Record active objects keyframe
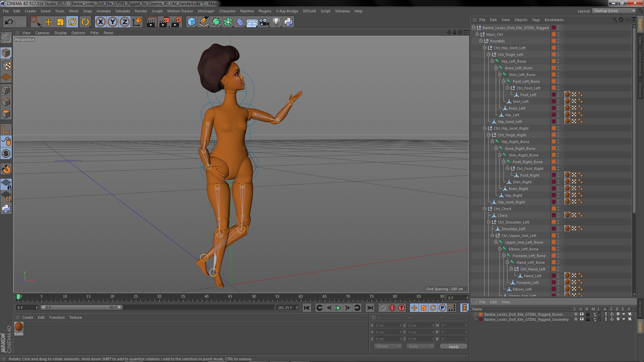 [x=382, y=308]
